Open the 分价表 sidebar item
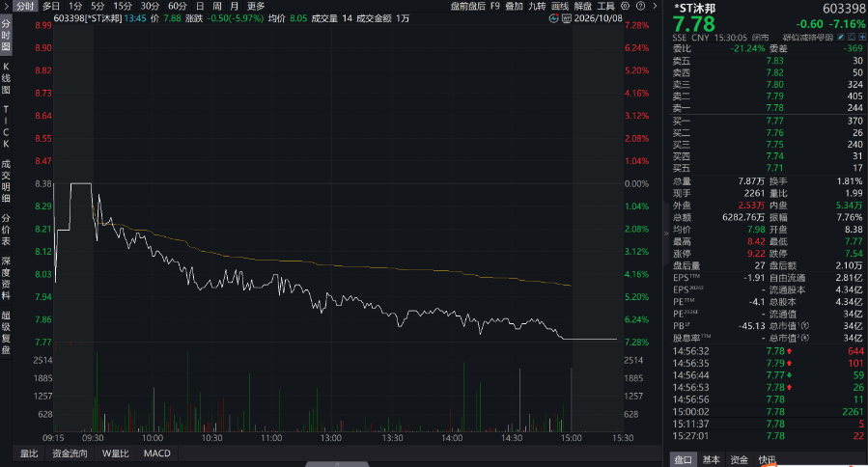The height and width of the screenshot is (467, 868). 6,229
